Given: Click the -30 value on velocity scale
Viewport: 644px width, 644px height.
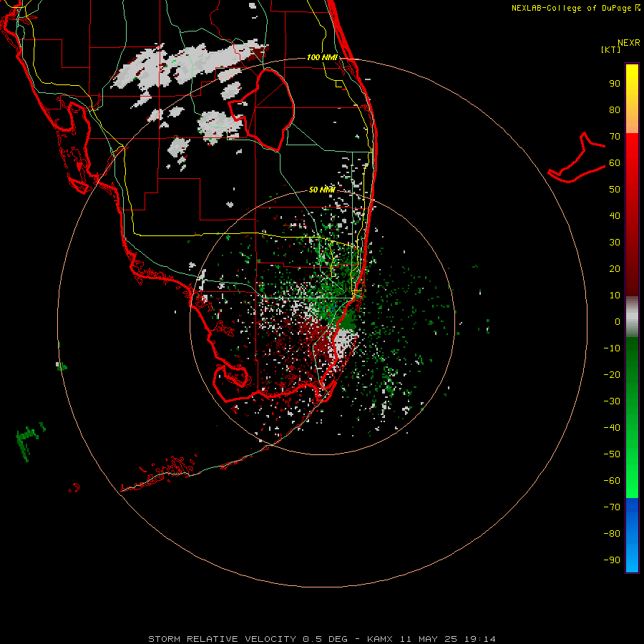Looking at the screenshot, I should pyautogui.click(x=612, y=401).
